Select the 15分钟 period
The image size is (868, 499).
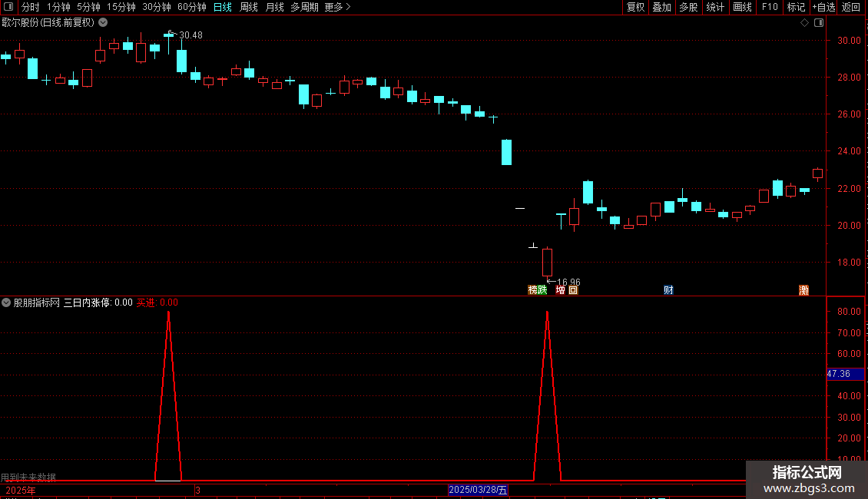click(121, 7)
